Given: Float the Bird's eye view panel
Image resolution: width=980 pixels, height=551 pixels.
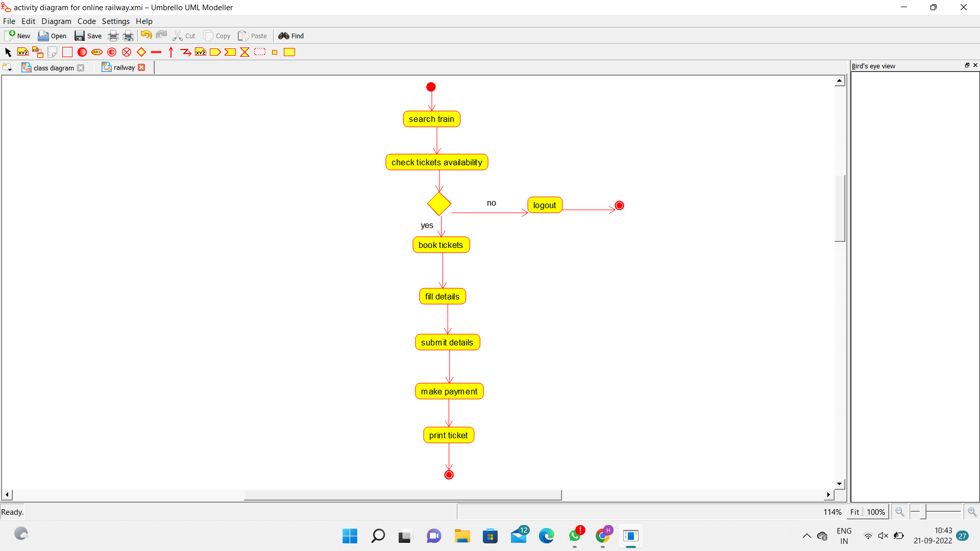Looking at the screenshot, I should [967, 65].
